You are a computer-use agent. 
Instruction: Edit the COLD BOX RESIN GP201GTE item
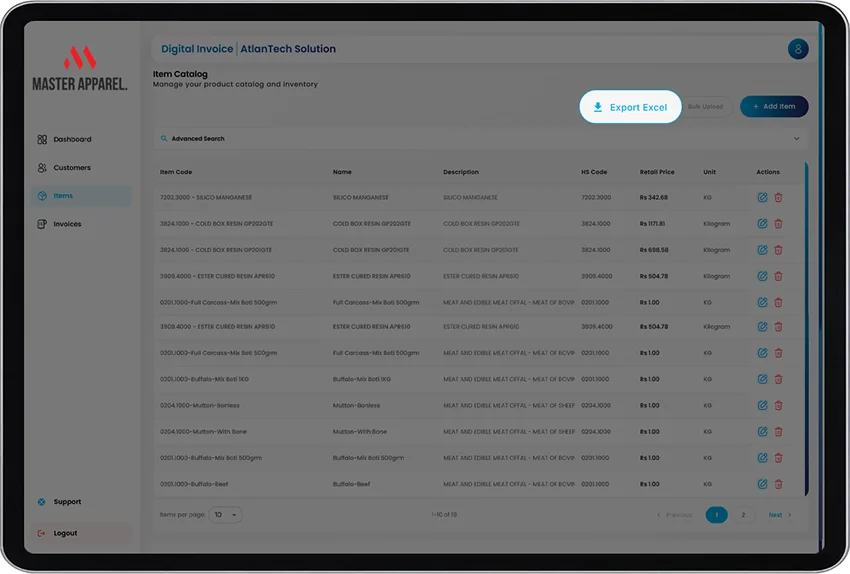coord(762,250)
